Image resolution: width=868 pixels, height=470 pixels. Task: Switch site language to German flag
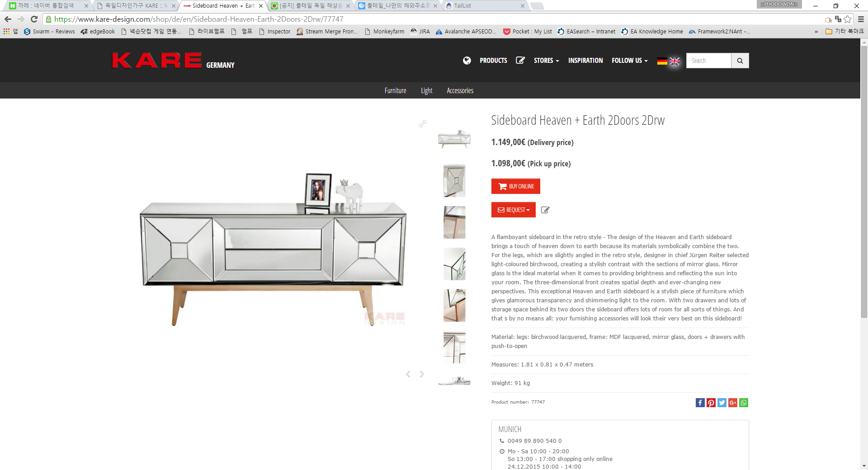point(662,61)
